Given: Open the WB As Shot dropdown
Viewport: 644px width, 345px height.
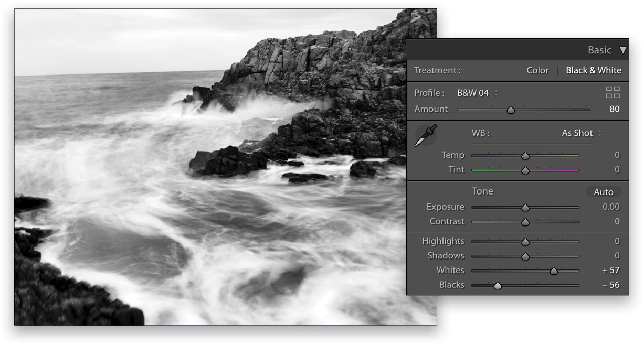Looking at the screenshot, I should [x=577, y=133].
